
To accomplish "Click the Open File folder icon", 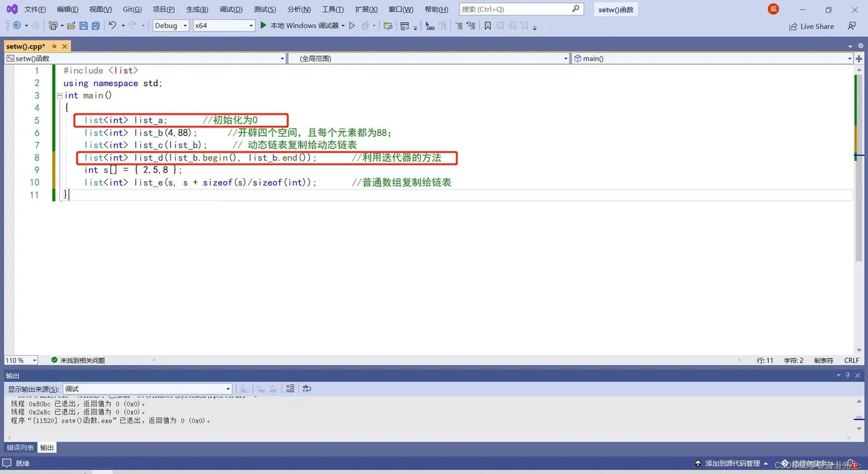I will pyautogui.click(x=71, y=25).
